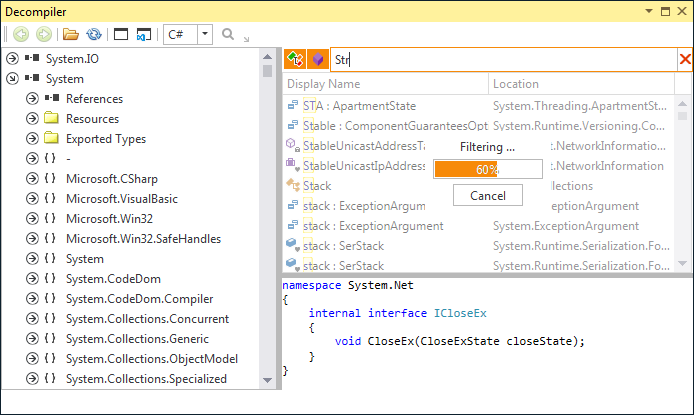Select System.Collections.ObjectModel in the tree

[x=152, y=359]
